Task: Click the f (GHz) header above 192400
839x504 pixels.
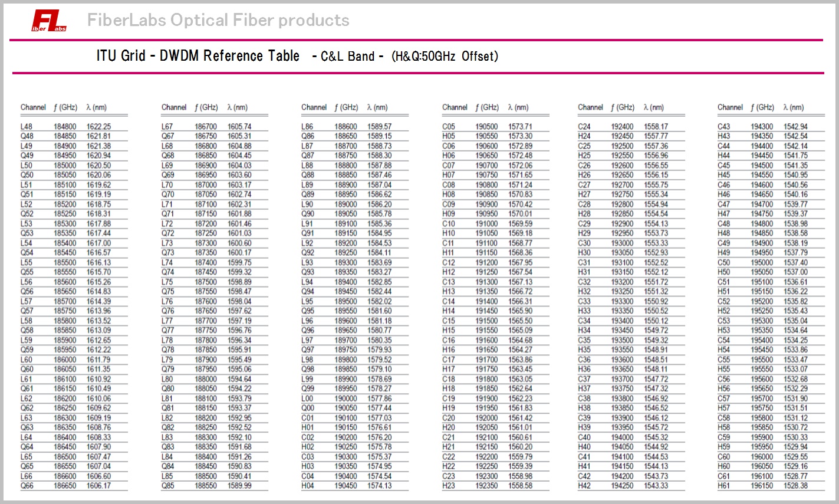Action: 622,107
